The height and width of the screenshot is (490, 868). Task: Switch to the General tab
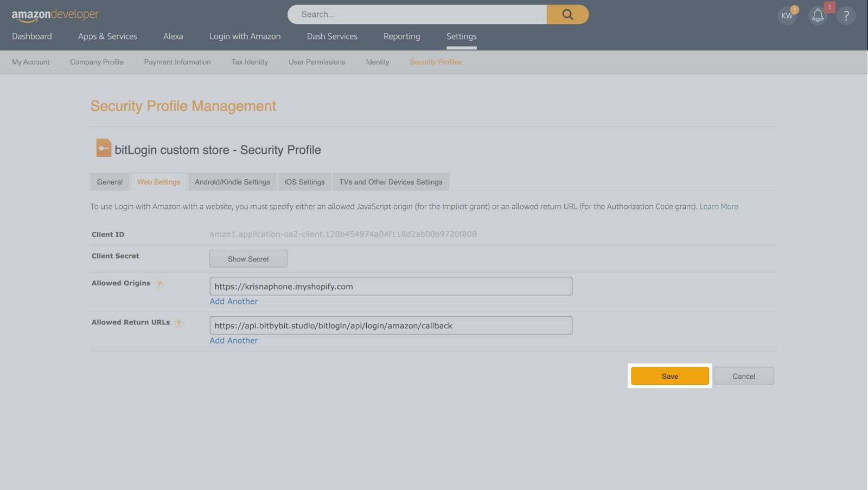click(x=110, y=182)
